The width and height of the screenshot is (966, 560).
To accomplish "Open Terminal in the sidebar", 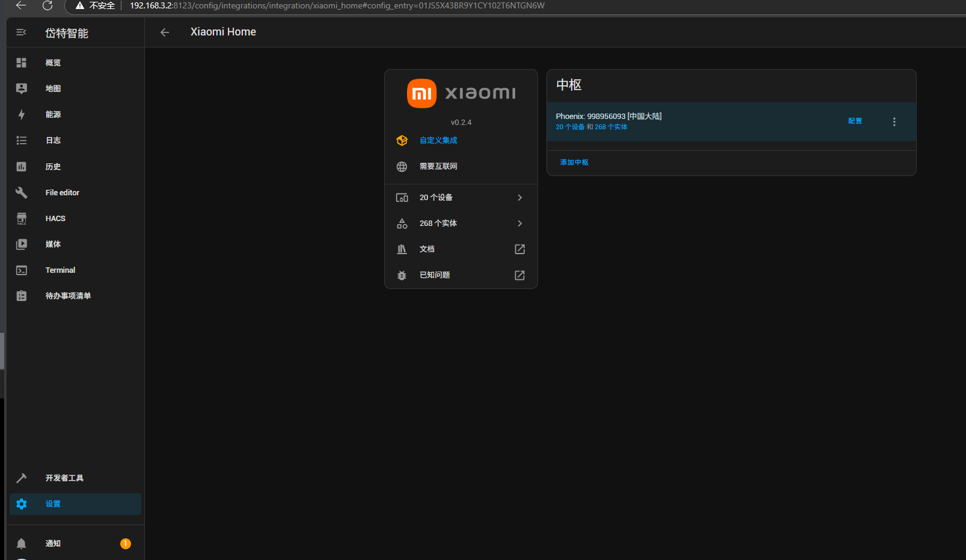I will pyautogui.click(x=60, y=270).
